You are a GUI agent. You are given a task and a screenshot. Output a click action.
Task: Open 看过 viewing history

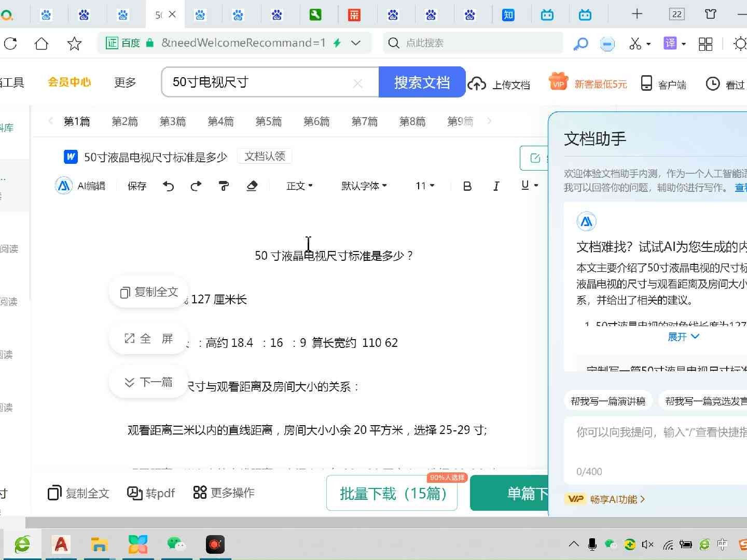click(725, 84)
